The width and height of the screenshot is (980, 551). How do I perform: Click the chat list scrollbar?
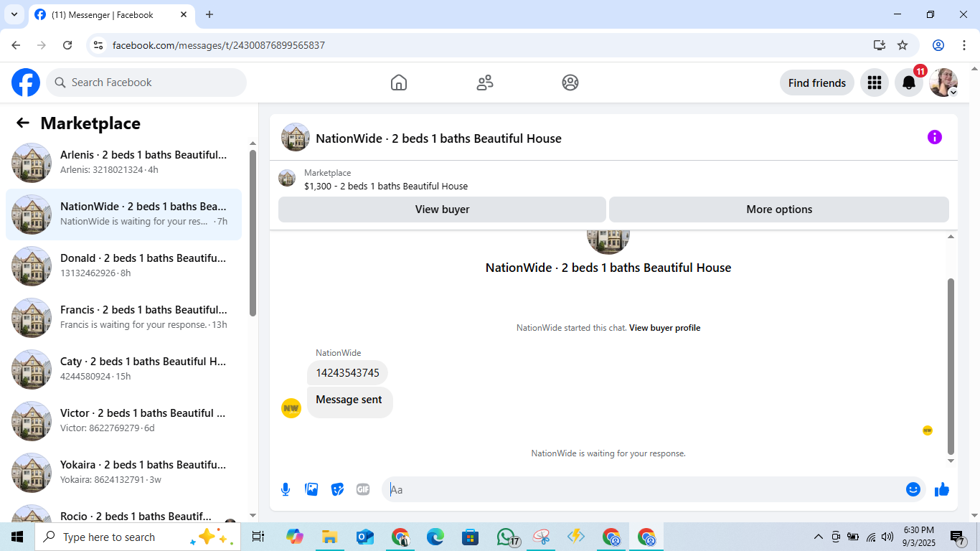(x=253, y=232)
